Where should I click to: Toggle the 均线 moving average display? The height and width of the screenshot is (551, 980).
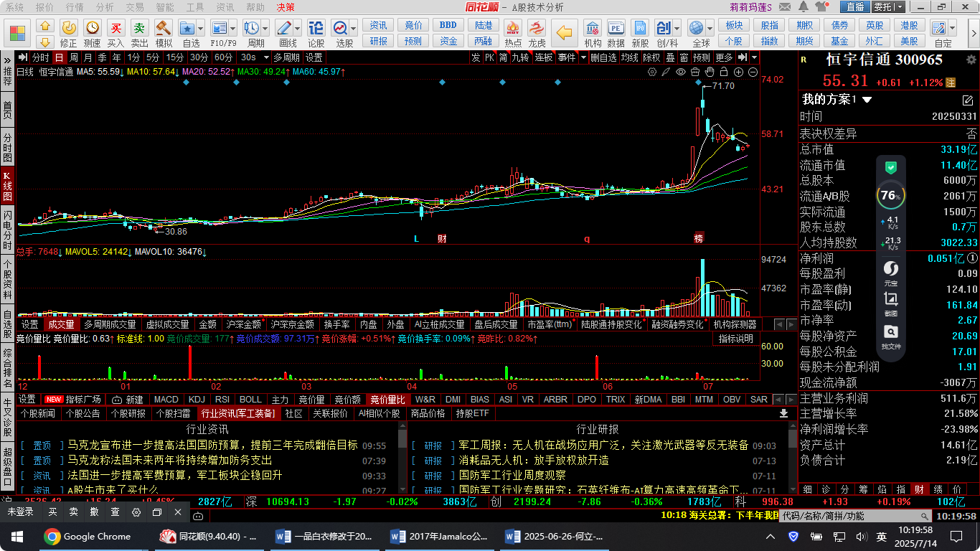click(630, 57)
